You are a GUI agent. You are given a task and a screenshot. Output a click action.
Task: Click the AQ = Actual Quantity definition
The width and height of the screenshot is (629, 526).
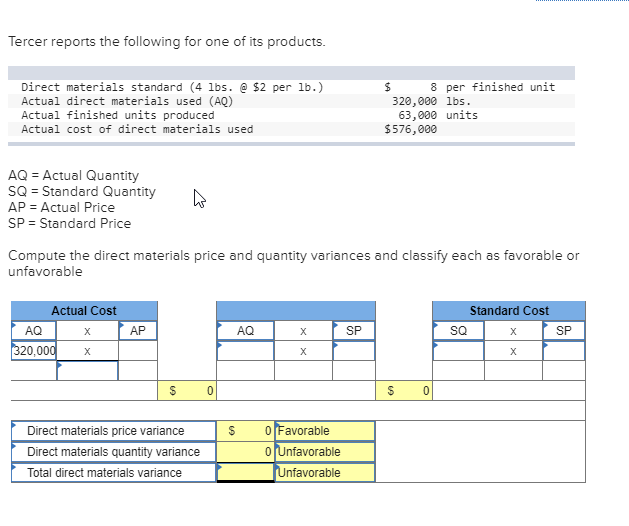73,175
